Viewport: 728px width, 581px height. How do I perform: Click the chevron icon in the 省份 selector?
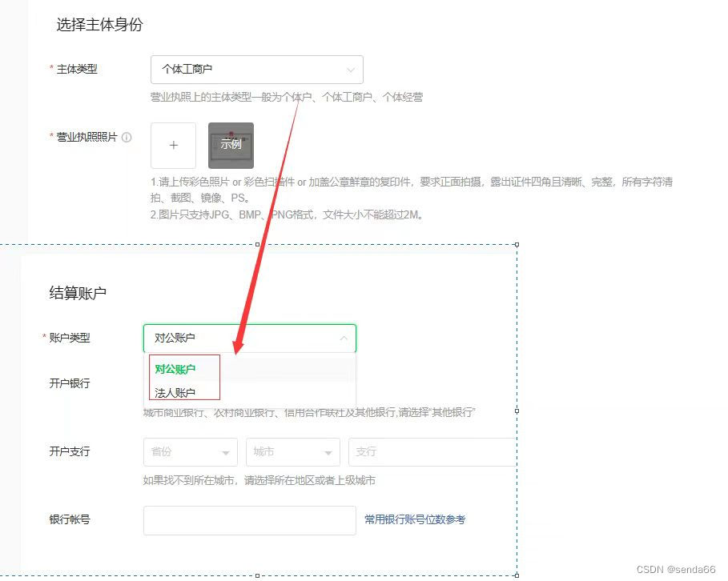tap(227, 452)
